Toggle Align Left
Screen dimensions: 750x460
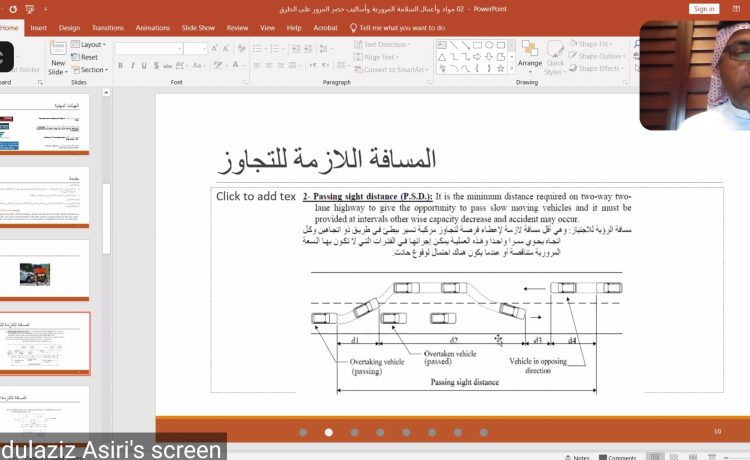257,66
